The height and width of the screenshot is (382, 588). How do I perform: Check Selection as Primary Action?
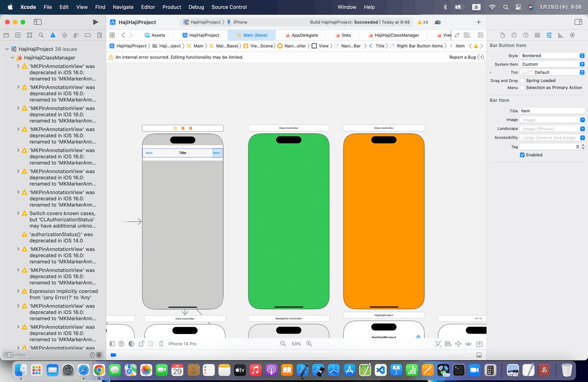tap(522, 87)
